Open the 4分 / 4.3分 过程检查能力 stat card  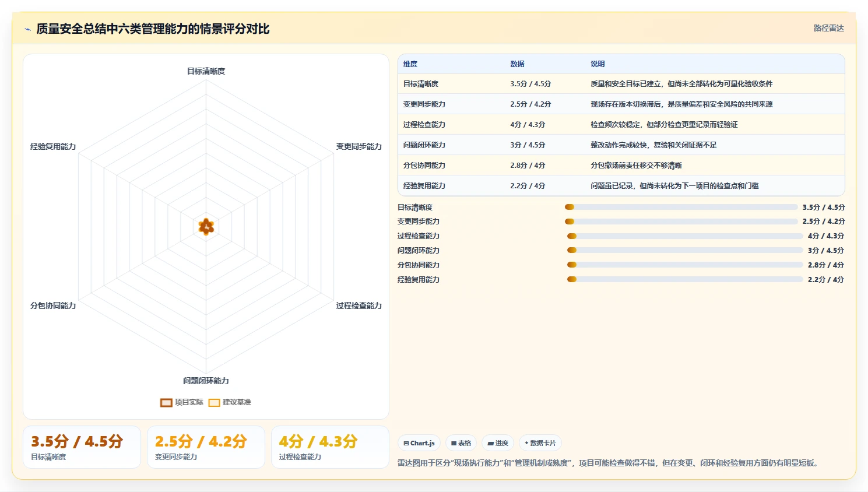click(330, 447)
